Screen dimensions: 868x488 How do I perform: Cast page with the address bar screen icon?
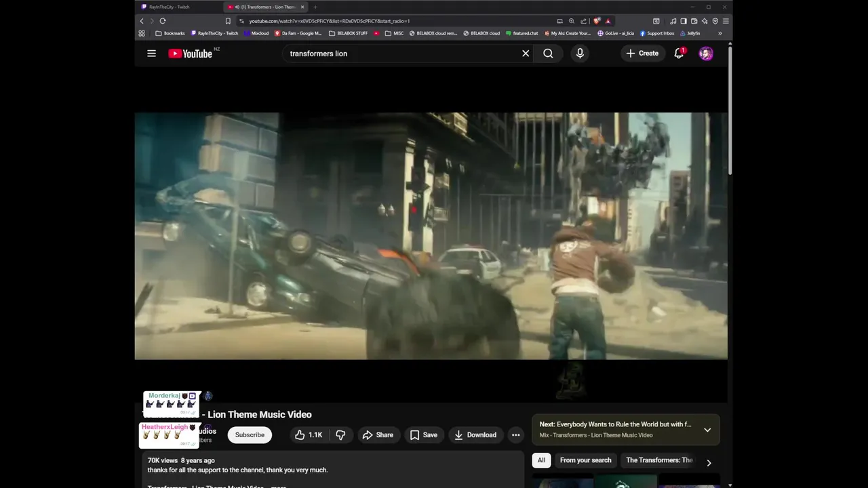coord(559,21)
